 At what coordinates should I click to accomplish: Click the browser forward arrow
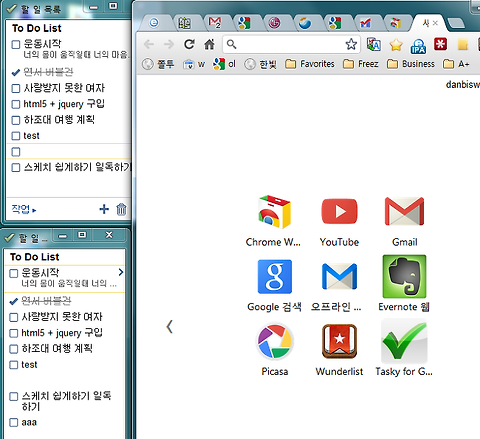(169, 44)
